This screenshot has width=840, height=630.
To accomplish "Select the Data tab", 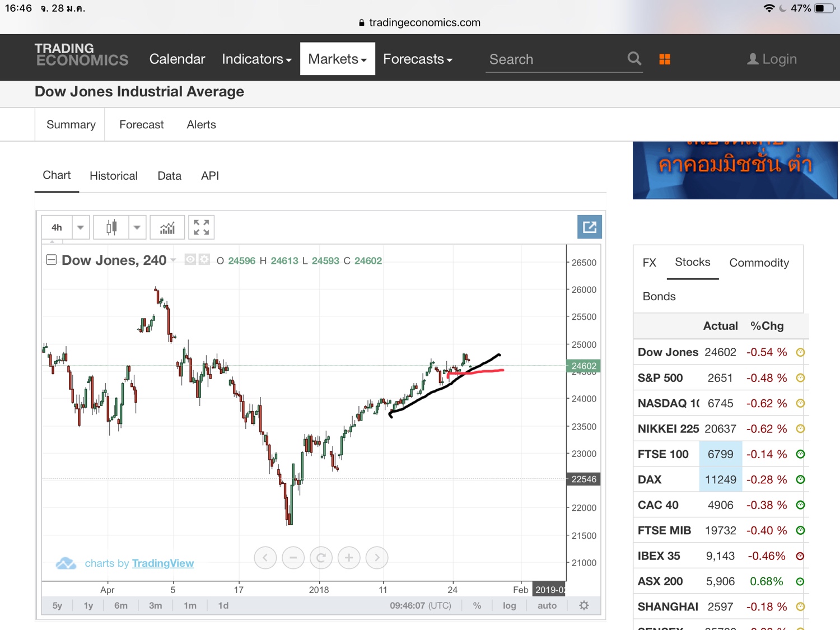I will click(x=169, y=176).
